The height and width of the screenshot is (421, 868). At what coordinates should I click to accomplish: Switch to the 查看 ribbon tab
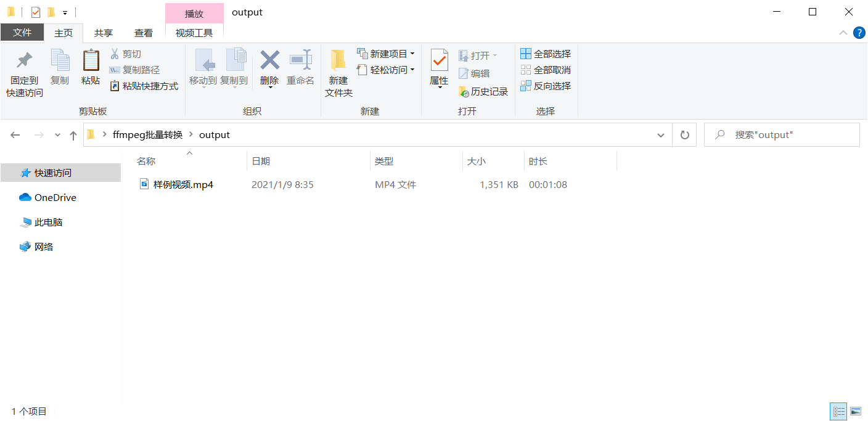[x=144, y=33]
